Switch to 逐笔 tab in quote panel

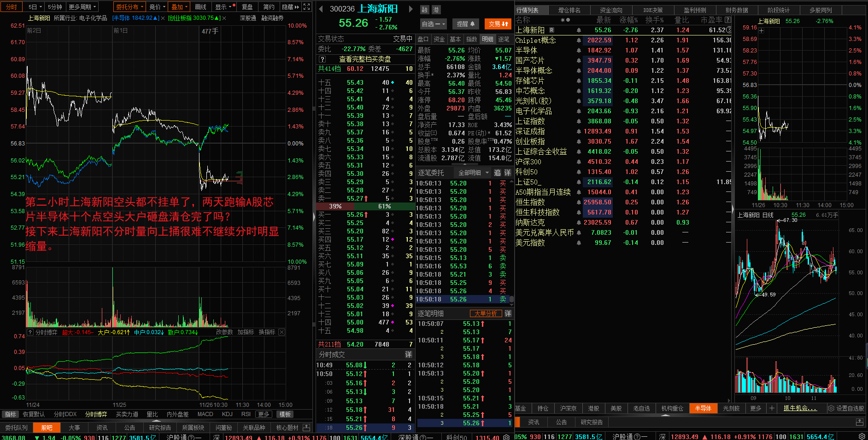tap(504, 39)
